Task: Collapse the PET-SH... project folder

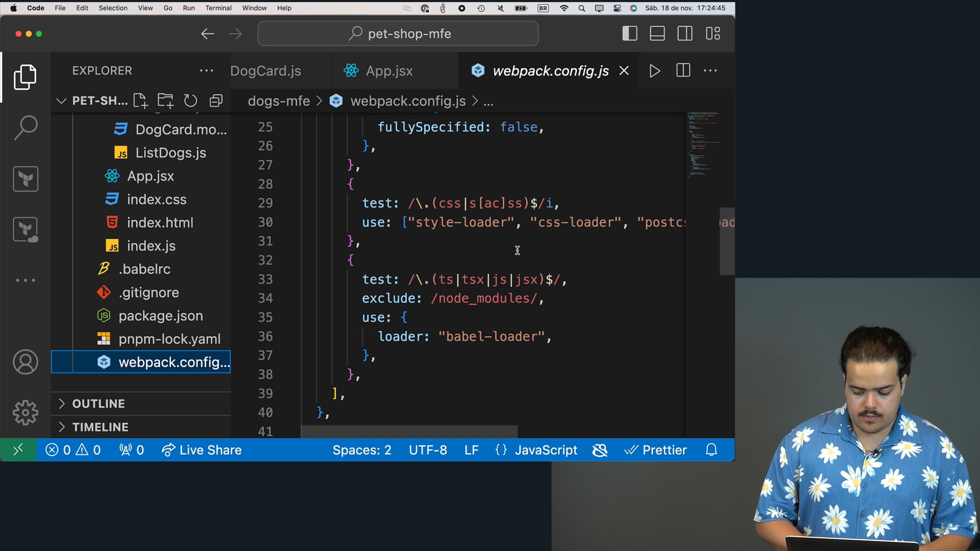Action: (61, 101)
